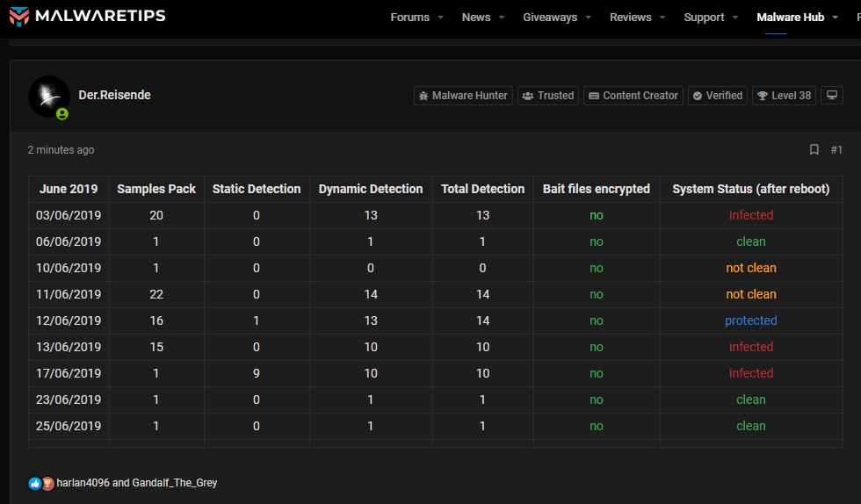Open the Forums menu item
The height and width of the screenshot is (504, 861).
(409, 18)
